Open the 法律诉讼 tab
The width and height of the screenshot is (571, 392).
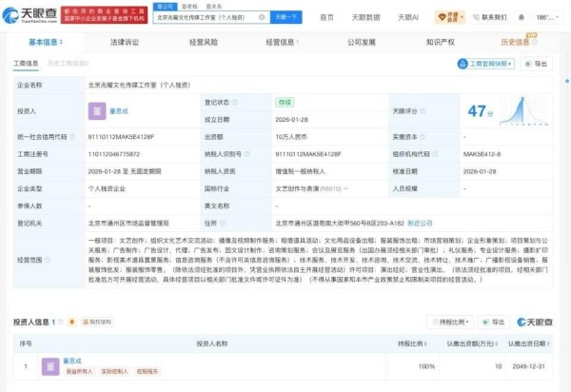point(125,42)
